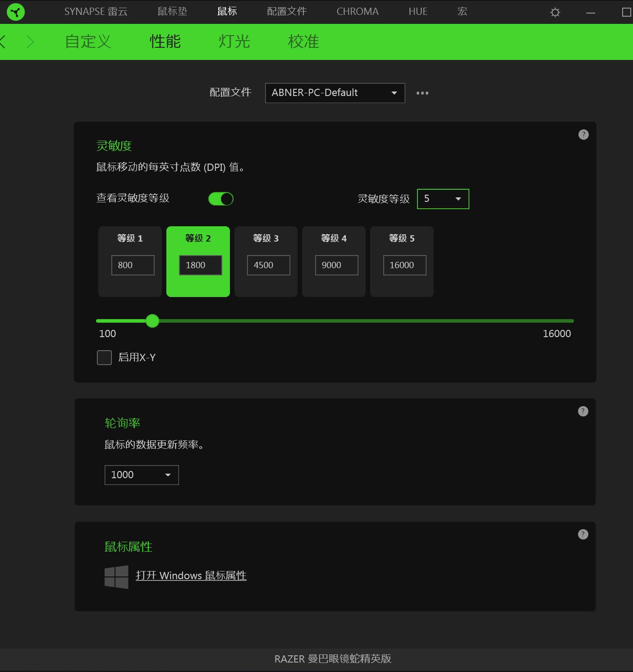The width and height of the screenshot is (633, 672).
Task: Open the CHROMA menu item
Action: (357, 12)
